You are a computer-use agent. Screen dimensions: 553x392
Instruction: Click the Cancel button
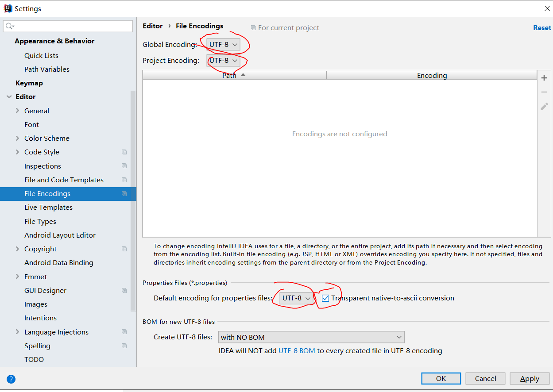(485, 378)
